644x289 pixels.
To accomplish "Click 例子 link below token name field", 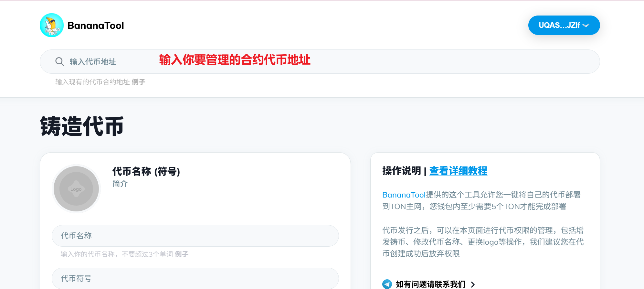I will click(182, 254).
